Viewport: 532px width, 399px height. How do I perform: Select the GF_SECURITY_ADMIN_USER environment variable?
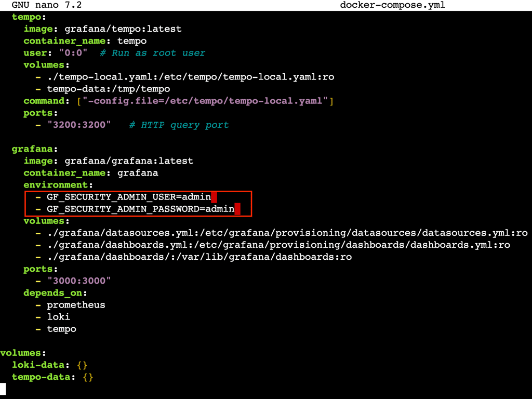coord(128,197)
